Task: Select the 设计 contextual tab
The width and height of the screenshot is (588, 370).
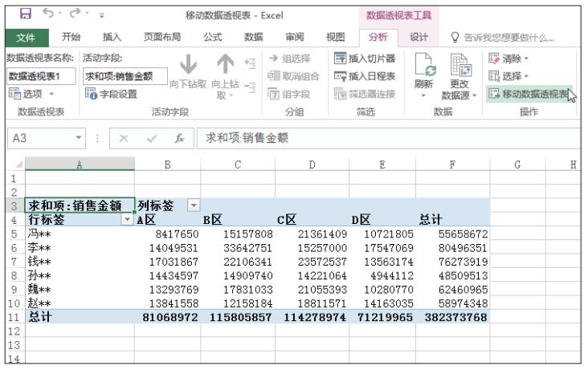Action: 419,37
